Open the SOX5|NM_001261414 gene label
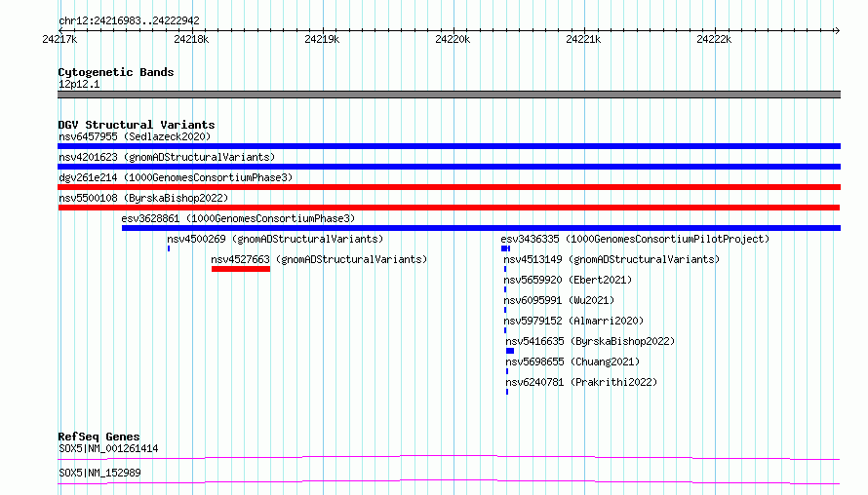Screen dimensions: 868x495 point(108,448)
